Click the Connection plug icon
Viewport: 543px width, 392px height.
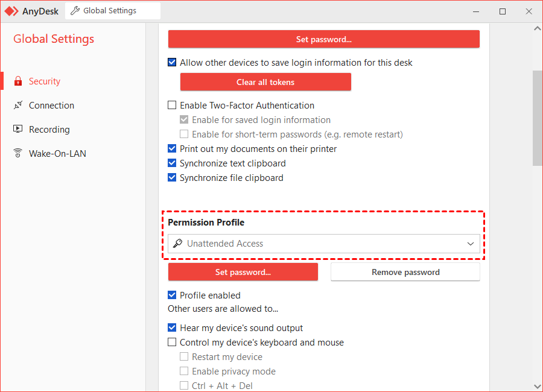[18, 105]
